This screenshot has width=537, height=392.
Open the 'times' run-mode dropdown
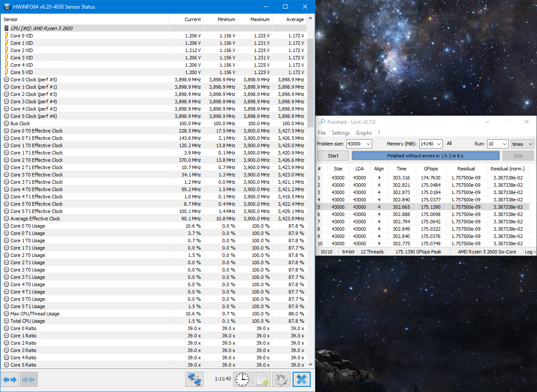[x=522, y=144]
